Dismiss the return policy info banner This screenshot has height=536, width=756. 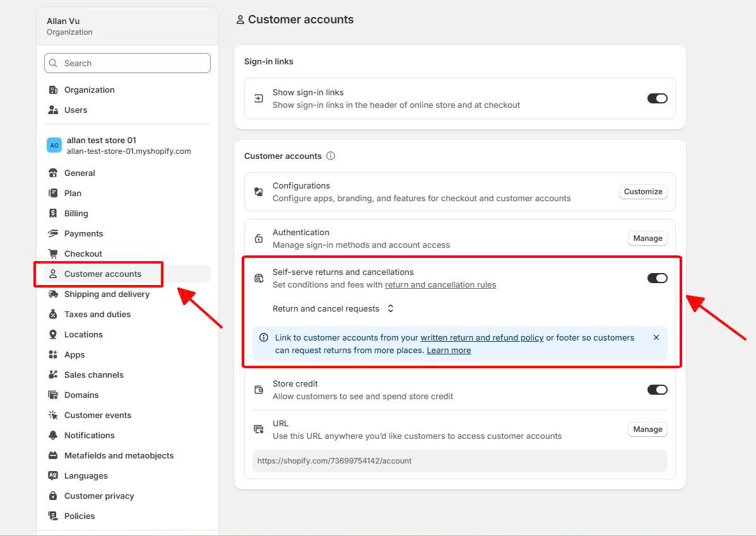point(656,337)
